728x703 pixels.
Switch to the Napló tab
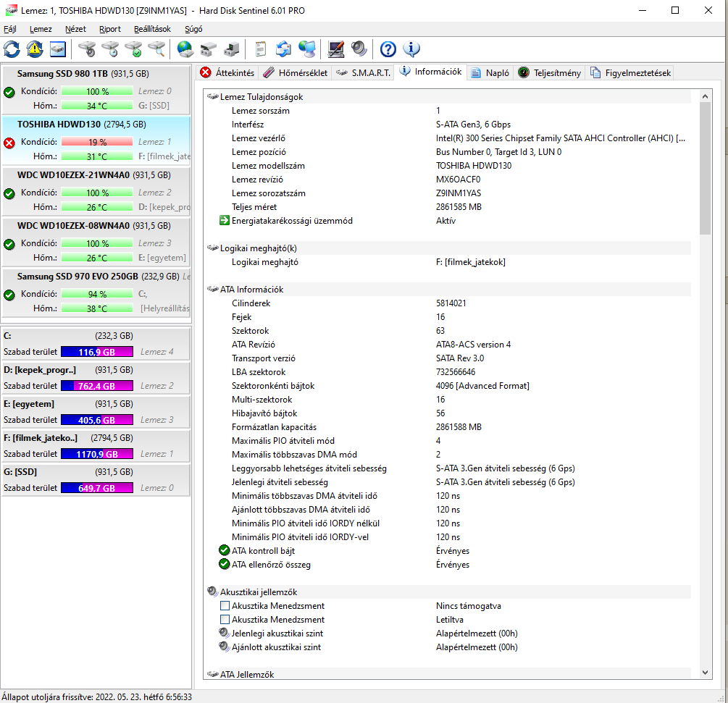click(x=490, y=73)
